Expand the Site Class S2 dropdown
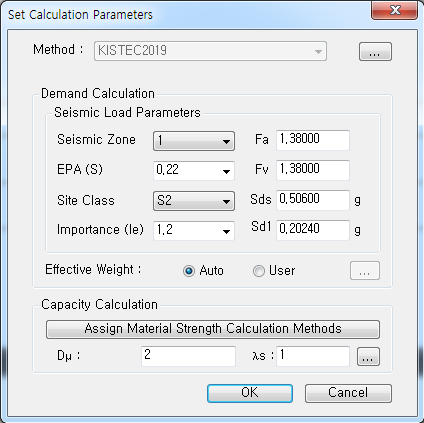 click(194, 201)
